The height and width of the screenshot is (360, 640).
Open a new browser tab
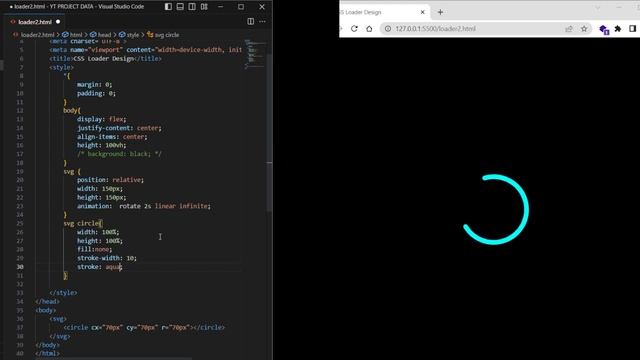440,12
